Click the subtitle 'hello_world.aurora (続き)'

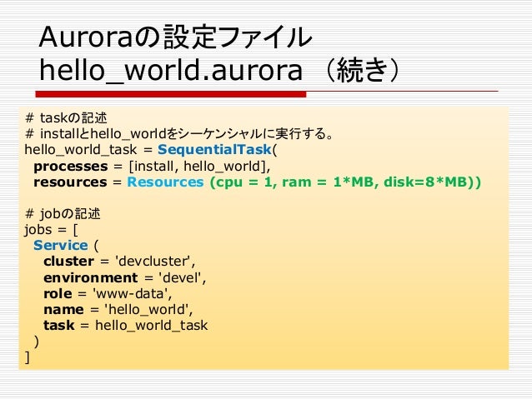click(x=220, y=70)
